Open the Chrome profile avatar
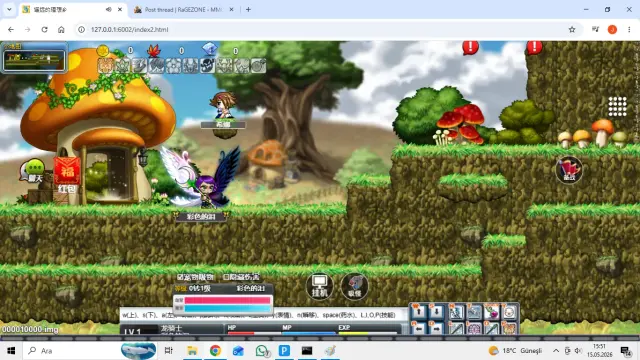The image size is (640, 360). point(612,29)
